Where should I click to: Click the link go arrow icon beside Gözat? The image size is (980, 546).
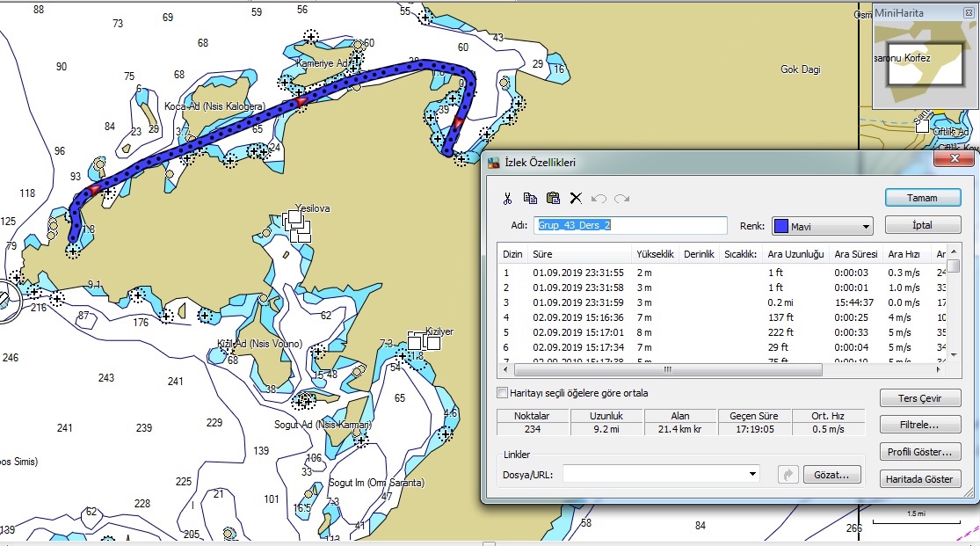coord(788,475)
